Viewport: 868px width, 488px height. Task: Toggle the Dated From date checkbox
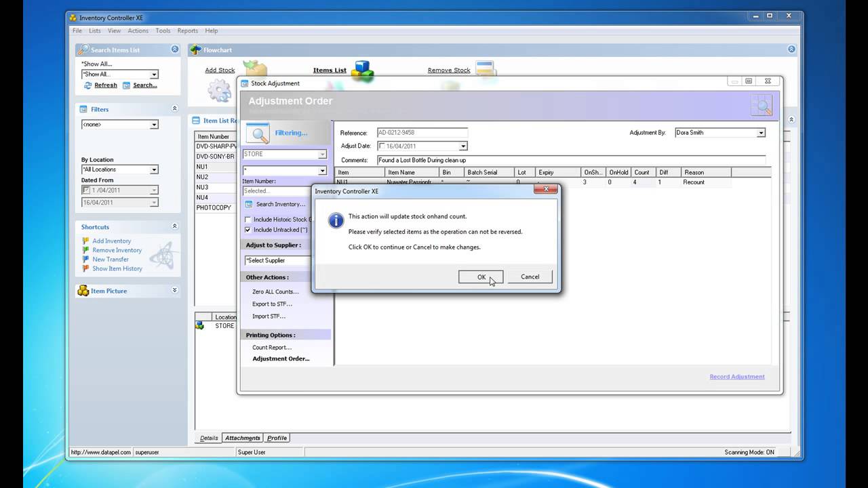coord(85,190)
